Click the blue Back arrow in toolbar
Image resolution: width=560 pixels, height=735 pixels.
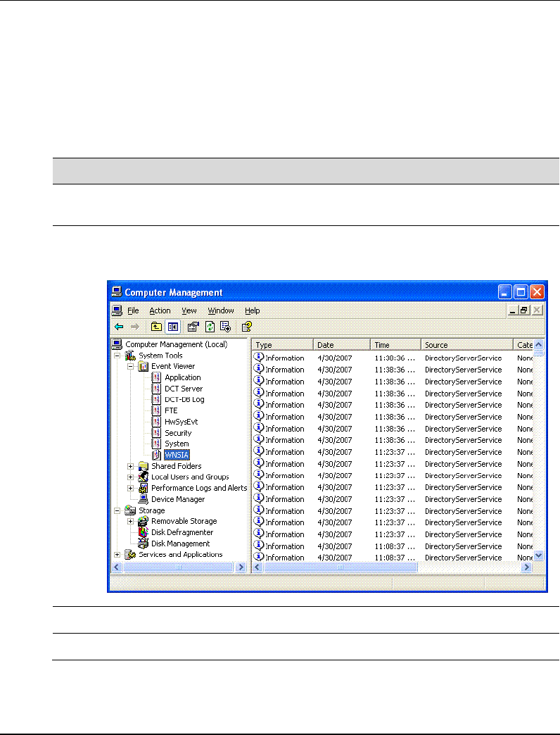coord(119,327)
